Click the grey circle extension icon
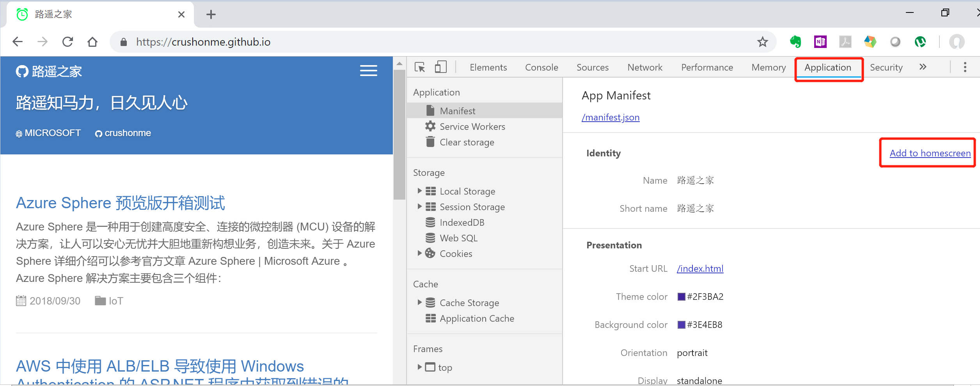980x386 pixels. click(895, 42)
